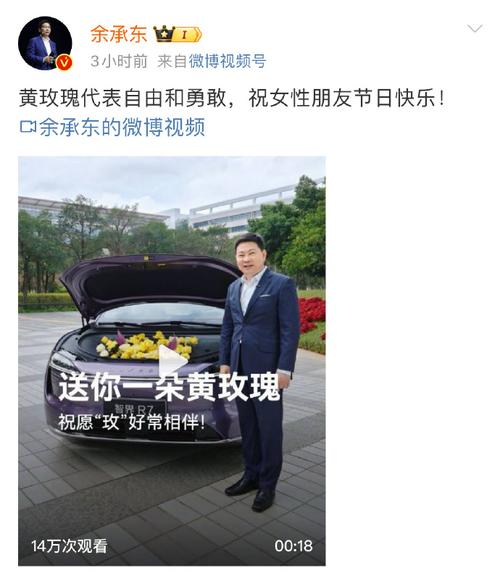The height and width of the screenshot is (581, 500).
Task: Click the orange verified V badge
Action: click(x=64, y=62)
